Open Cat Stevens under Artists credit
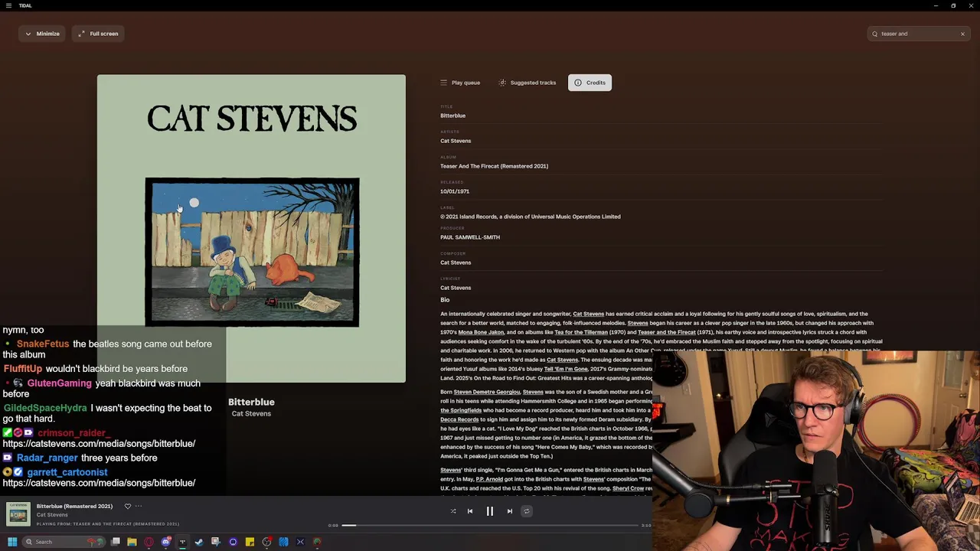The width and height of the screenshot is (980, 551). pos(456,141)
